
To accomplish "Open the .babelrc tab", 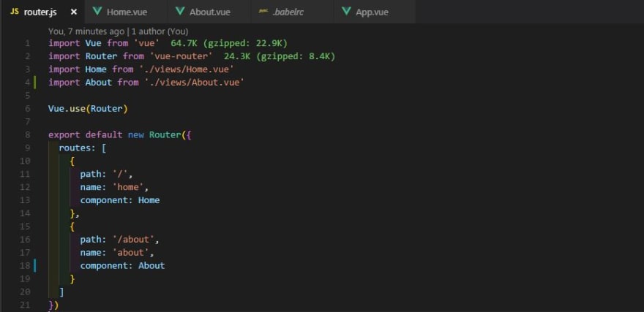I will [x=291, y=12].
